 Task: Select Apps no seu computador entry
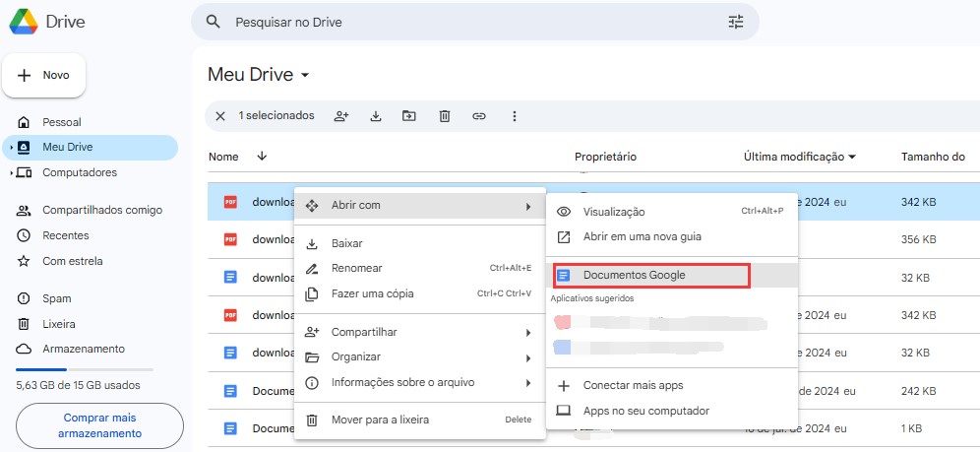click(x=672, y=411)
